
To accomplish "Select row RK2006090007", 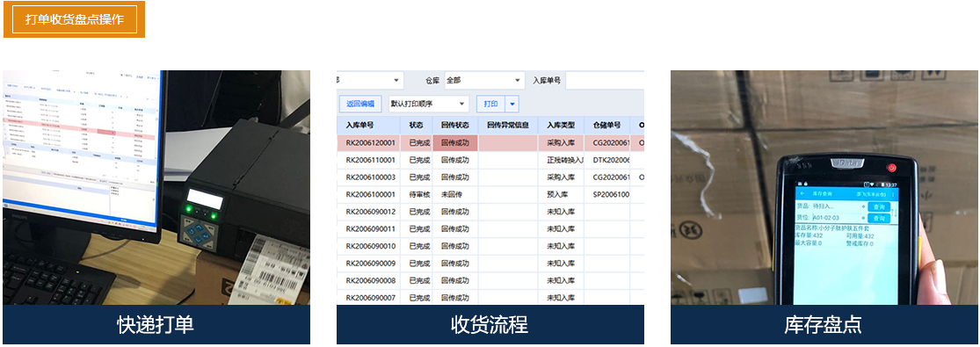I will [490, 298].
